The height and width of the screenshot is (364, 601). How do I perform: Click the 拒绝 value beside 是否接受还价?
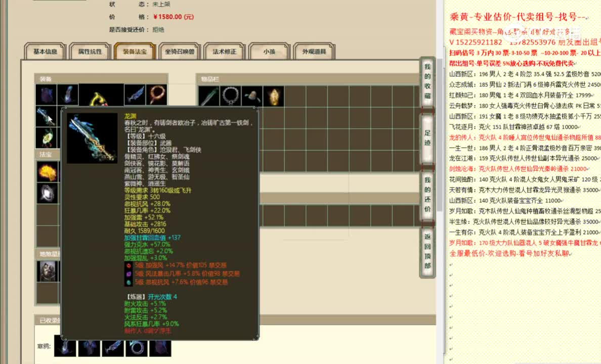point(158,29)
